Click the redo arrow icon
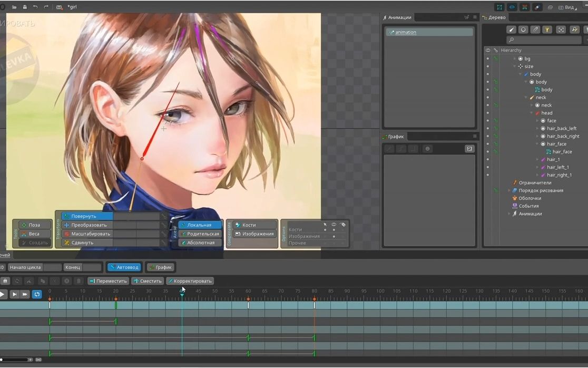Image resolution: width=588 pixels, height=368 pixels. pos(46,7)
